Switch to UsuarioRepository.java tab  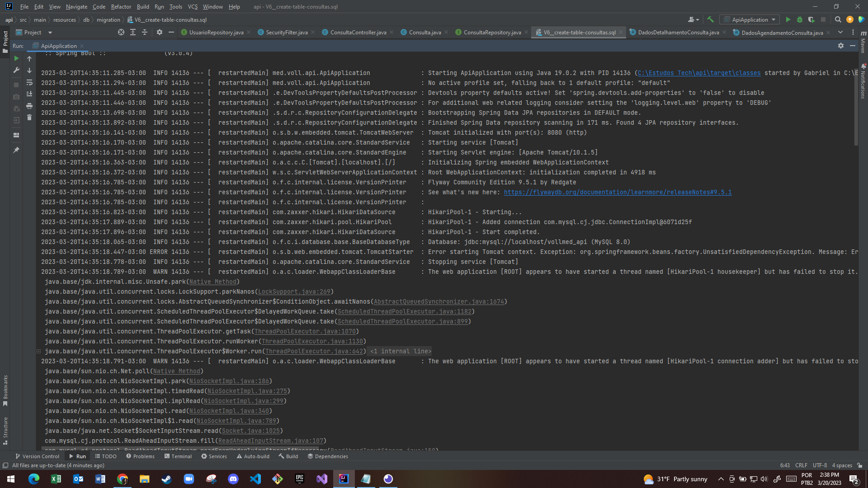pyautogui.click(x=216, y=33)
